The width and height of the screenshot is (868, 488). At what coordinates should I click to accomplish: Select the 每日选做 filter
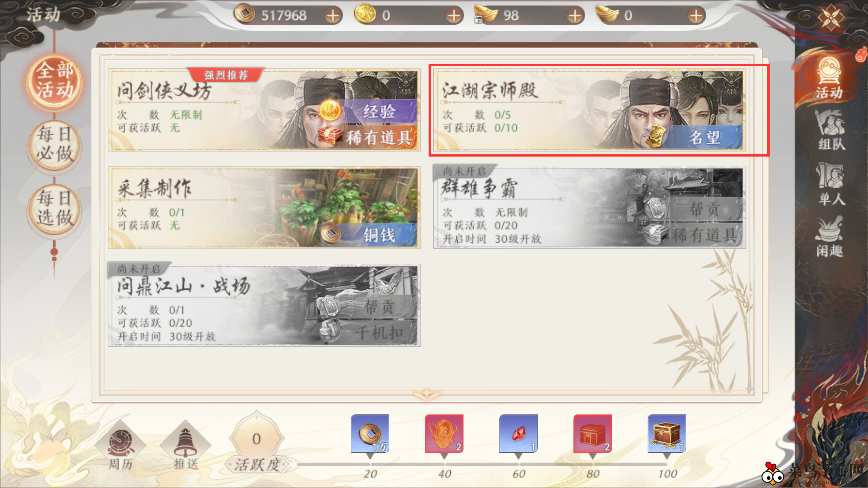55,209
